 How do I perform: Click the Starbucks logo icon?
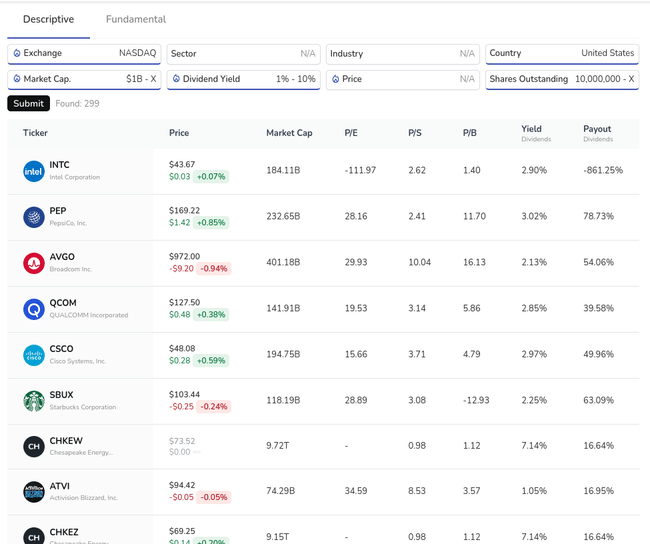tap(34, 401)
